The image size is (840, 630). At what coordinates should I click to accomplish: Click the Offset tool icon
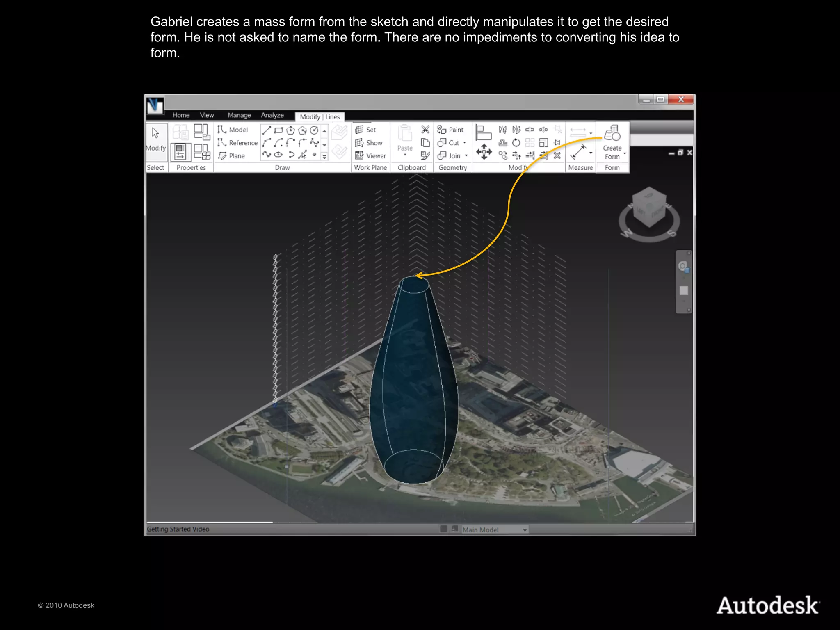503,143
